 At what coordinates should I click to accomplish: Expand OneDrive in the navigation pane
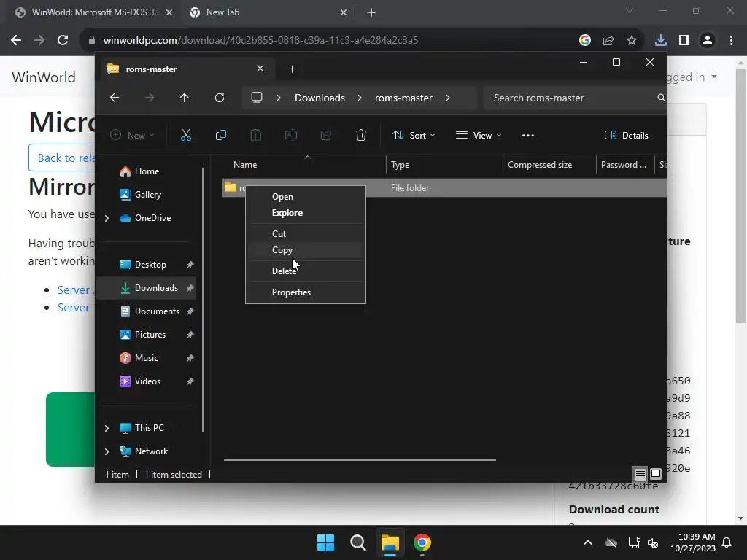click(107, 218)
